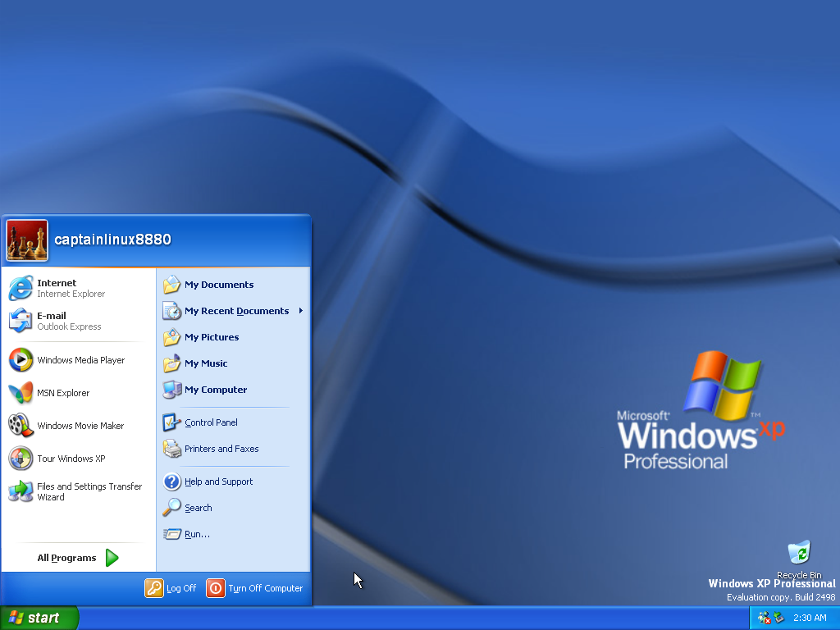
Task: Click the Turn Off Computer button
Action: coord(254,588)
